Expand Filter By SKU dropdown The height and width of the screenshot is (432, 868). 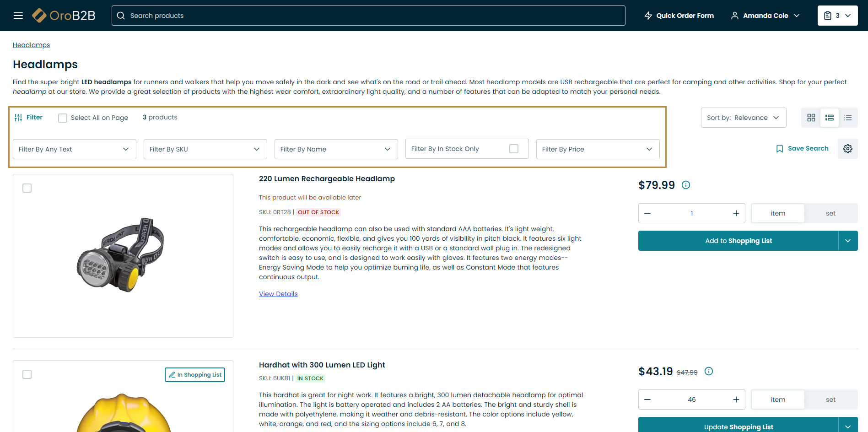click(x=205, y=149)
